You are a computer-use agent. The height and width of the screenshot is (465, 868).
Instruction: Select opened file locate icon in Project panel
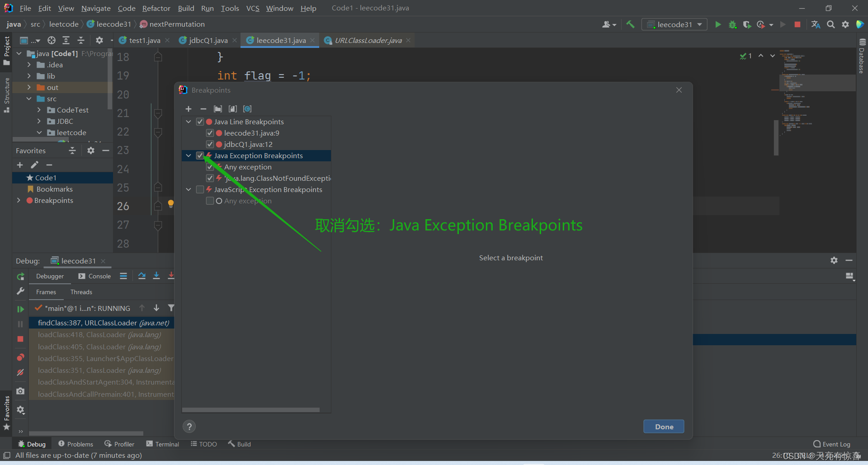click(x=52, y=40)
